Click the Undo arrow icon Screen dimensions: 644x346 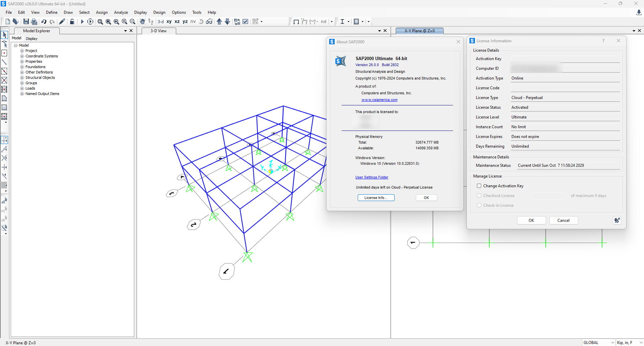coord(44,21)
